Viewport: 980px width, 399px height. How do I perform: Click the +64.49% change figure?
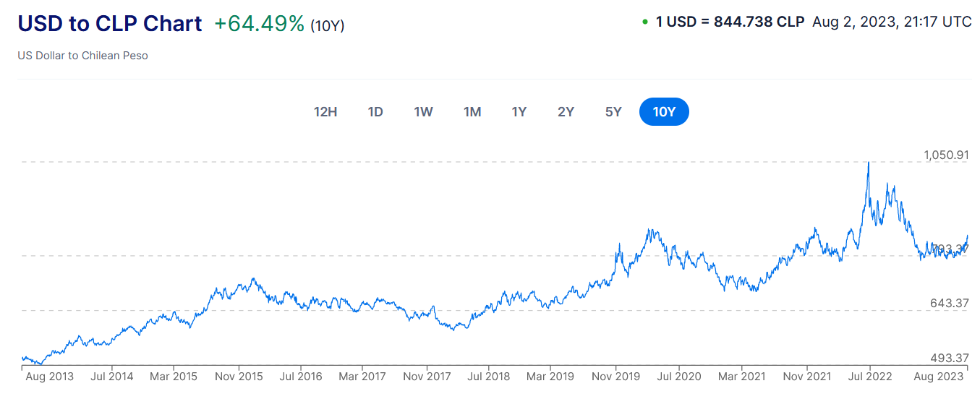[260, 23]
